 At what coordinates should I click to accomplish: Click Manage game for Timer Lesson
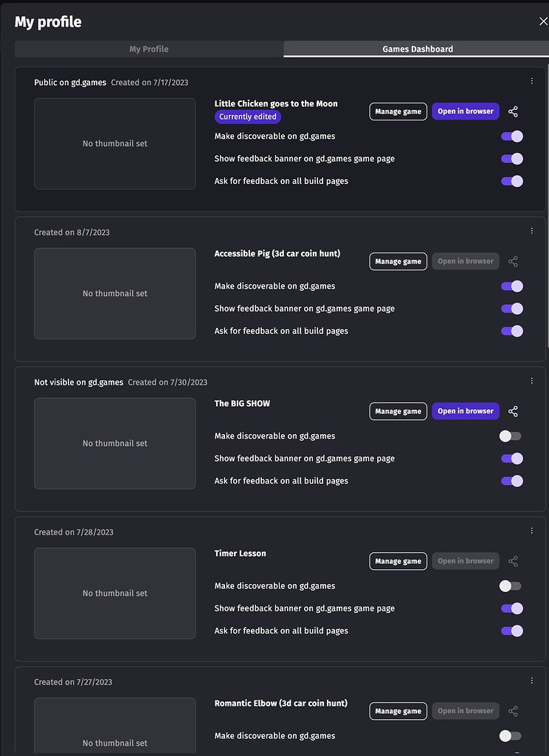click(398, 560)
